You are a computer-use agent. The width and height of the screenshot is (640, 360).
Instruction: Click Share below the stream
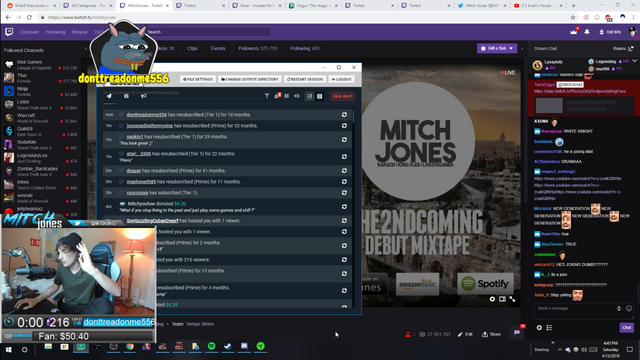[491, 334]
